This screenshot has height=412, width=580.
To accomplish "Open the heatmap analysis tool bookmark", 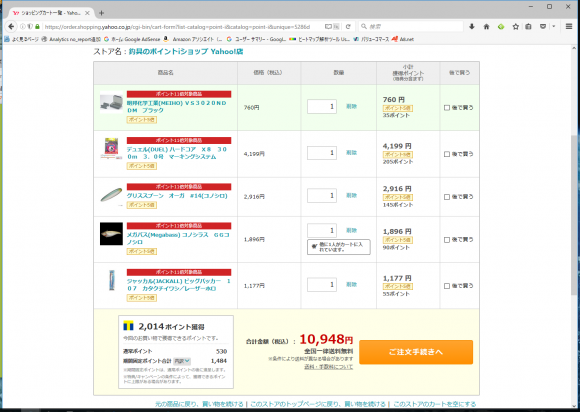I will point(320,39).
